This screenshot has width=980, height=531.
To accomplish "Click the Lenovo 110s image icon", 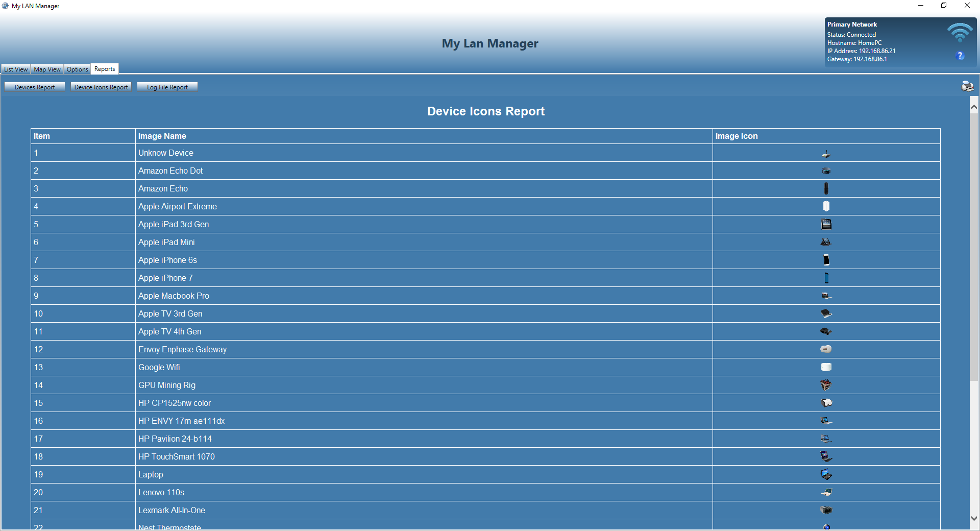I will (826, 492).
